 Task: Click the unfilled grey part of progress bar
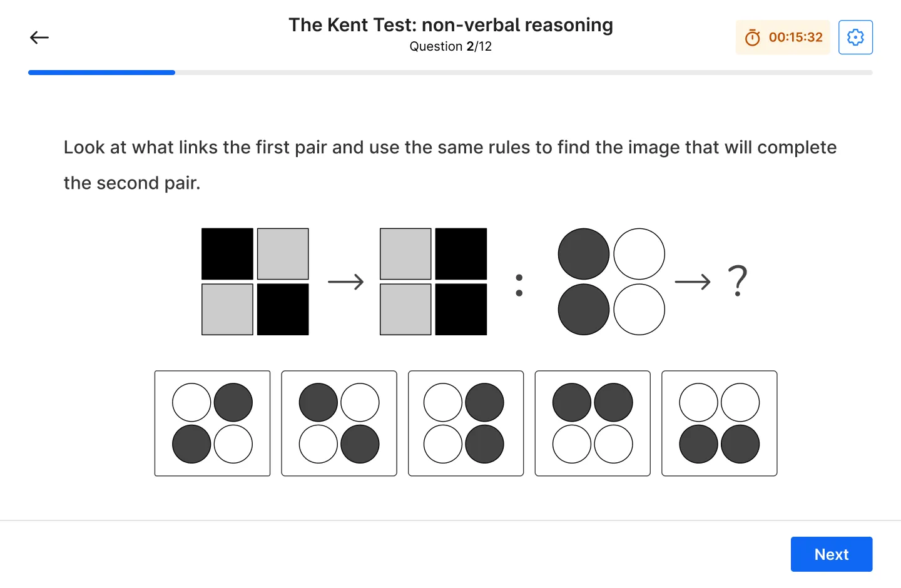[x=524, y=73]
